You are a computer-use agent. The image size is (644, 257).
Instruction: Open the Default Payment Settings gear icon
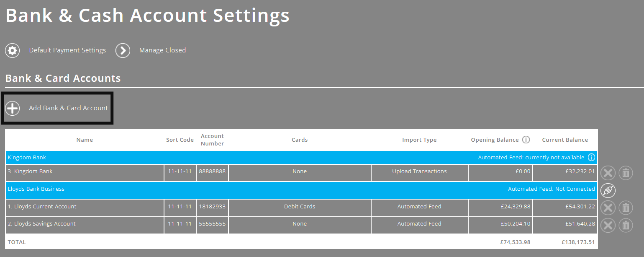[12, 50]
